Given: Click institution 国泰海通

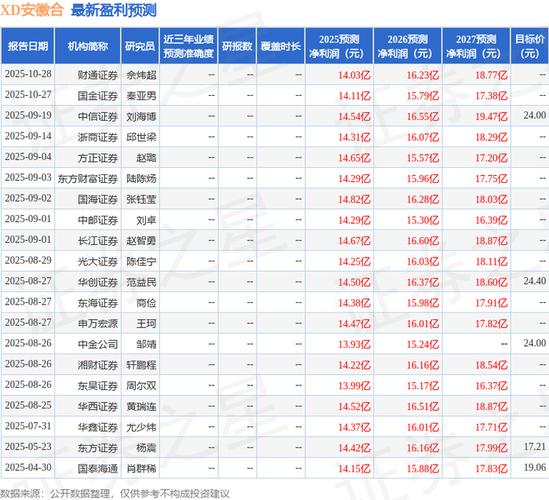Looking at the screenshot, I should tap(97, 468).
